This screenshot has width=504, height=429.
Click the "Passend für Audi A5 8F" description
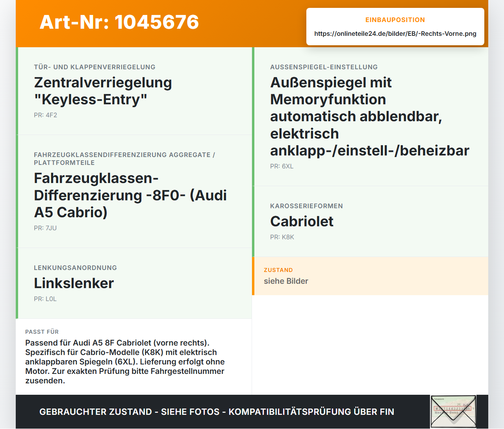(125, 362)
